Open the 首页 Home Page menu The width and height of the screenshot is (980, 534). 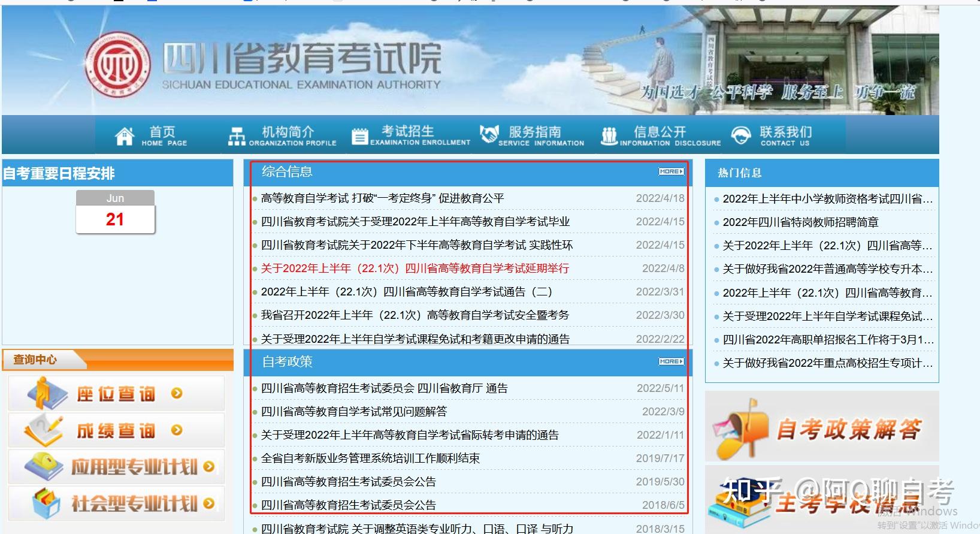coord(151,136)
